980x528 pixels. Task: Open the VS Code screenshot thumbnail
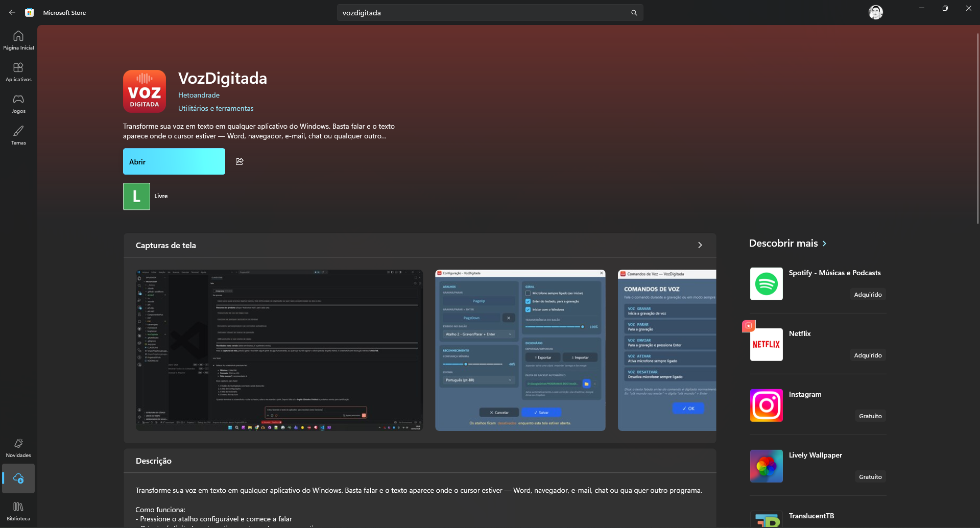pos(279,350)
